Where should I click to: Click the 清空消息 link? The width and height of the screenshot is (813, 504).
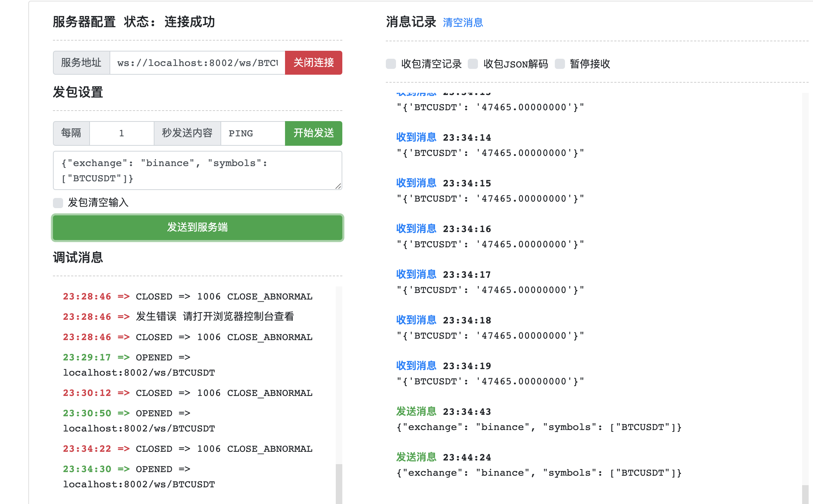pyautogui.click(x=463, y=22)
